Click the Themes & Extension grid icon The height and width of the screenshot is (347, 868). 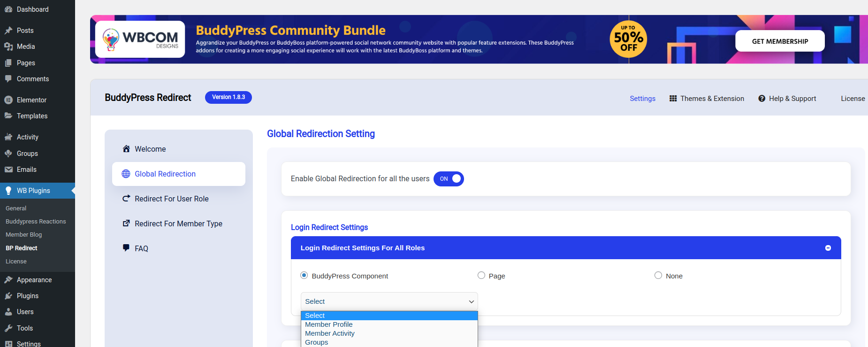click(673, 99)
